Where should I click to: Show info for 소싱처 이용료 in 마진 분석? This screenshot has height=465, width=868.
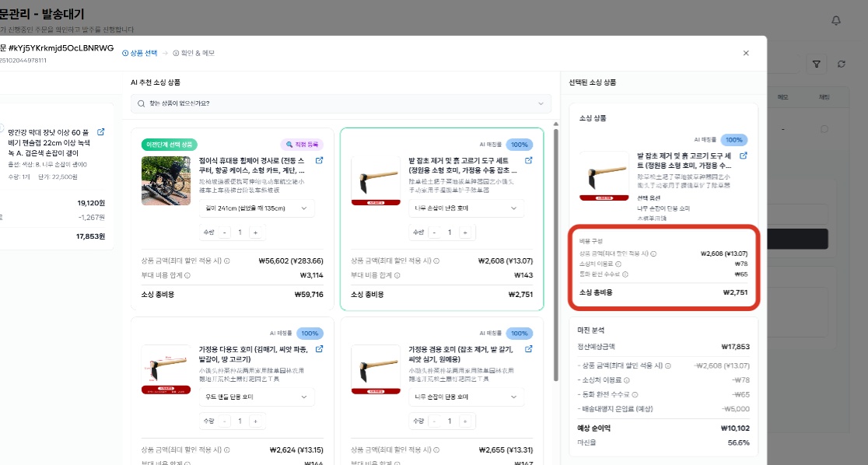pyautogui.click(x=627, y=380)
